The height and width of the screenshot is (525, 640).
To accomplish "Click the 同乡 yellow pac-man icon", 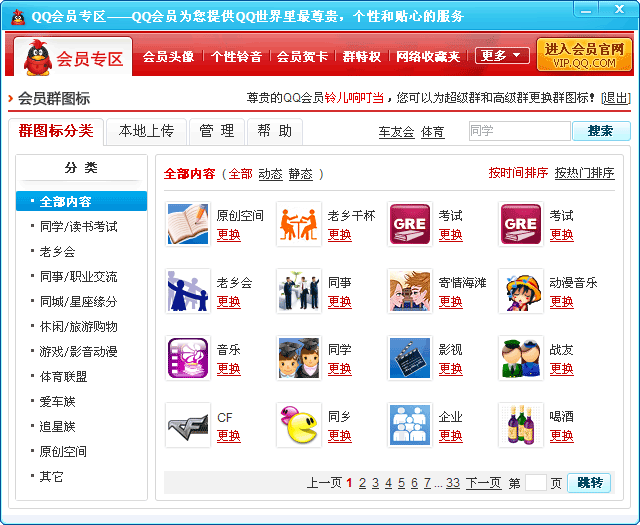I will coord(299,425).
